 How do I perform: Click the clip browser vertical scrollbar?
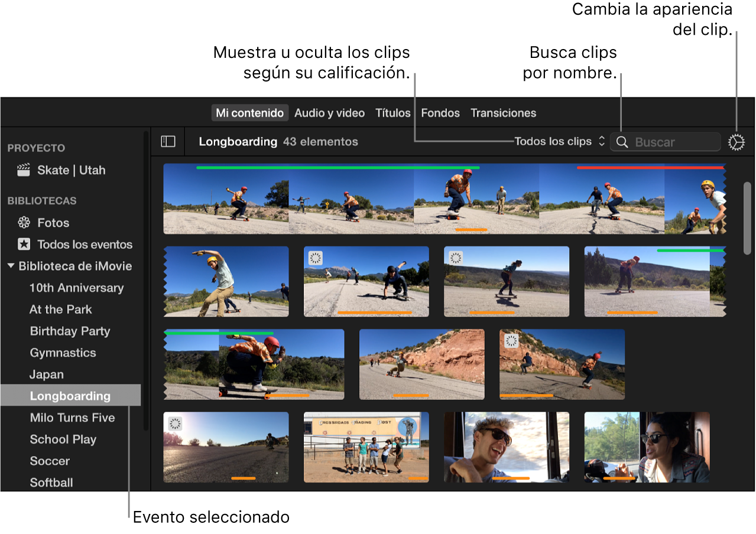[747, 219]
